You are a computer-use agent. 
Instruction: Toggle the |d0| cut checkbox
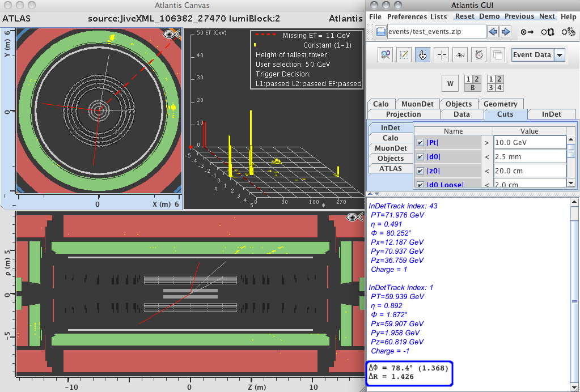[420, 157]
